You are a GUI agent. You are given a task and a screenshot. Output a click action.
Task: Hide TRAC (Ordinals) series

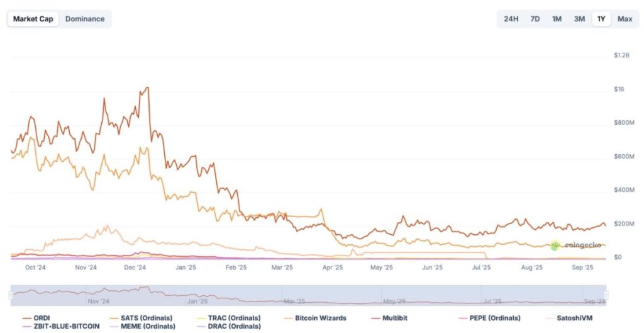[x=228, y=318]
